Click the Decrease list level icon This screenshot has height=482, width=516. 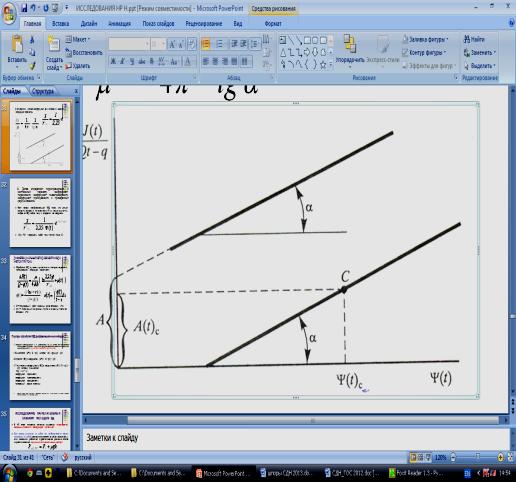235,44
